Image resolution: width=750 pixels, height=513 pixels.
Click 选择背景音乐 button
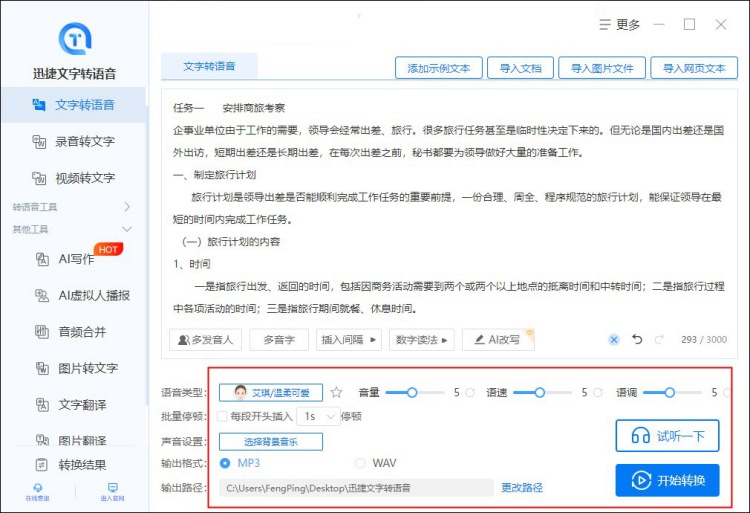pos(271,442)
